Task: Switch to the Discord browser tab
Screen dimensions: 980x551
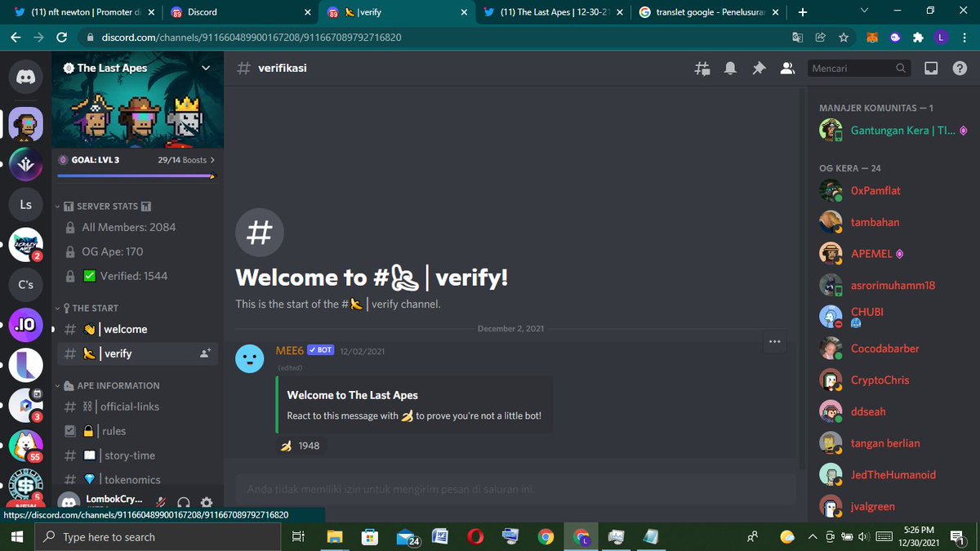Action: (238, 12)
